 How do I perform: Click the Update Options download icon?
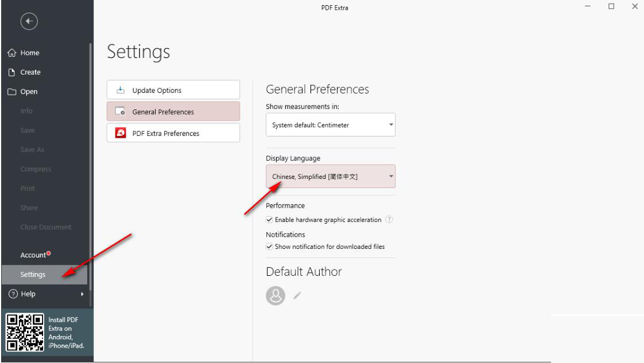coord(121,90)
